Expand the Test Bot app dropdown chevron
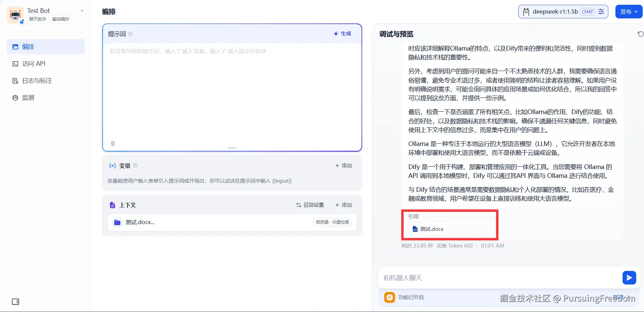 coord(82,11)
